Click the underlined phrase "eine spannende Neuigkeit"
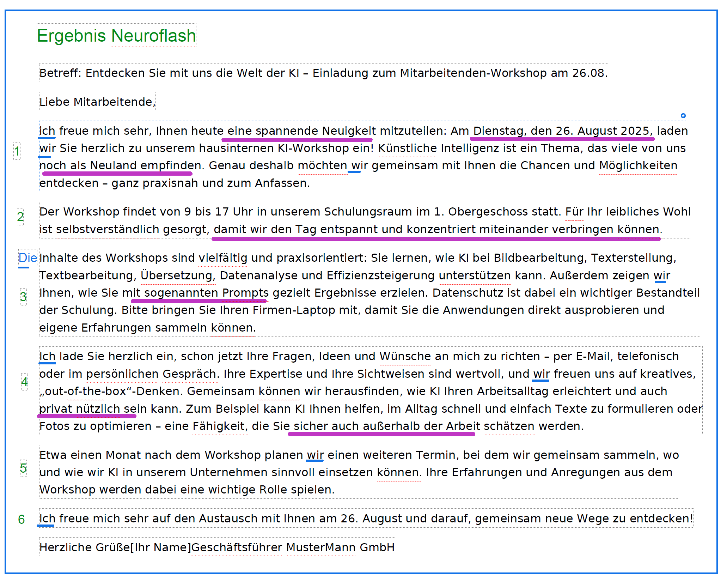Screen dimensions: 727x588 click(x=301, y=131)
